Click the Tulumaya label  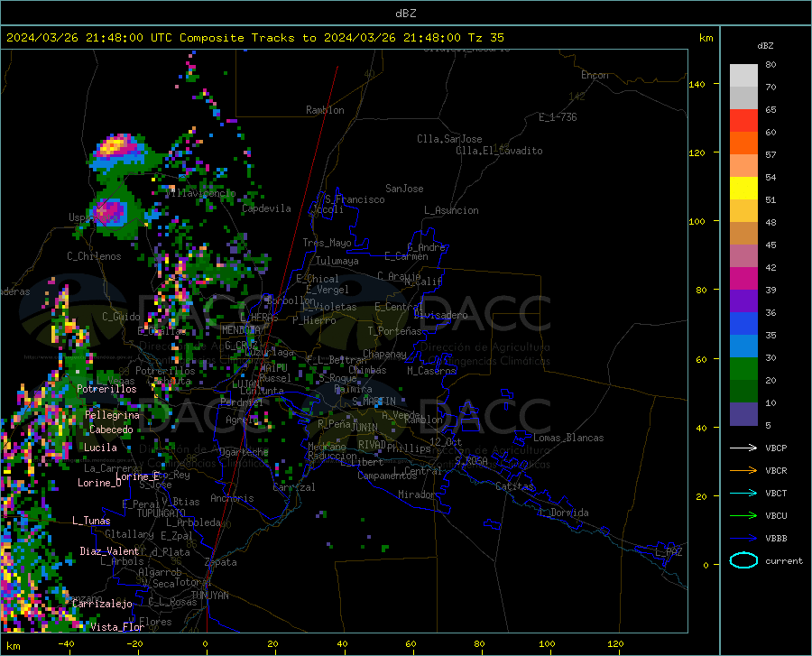[337, 261]
